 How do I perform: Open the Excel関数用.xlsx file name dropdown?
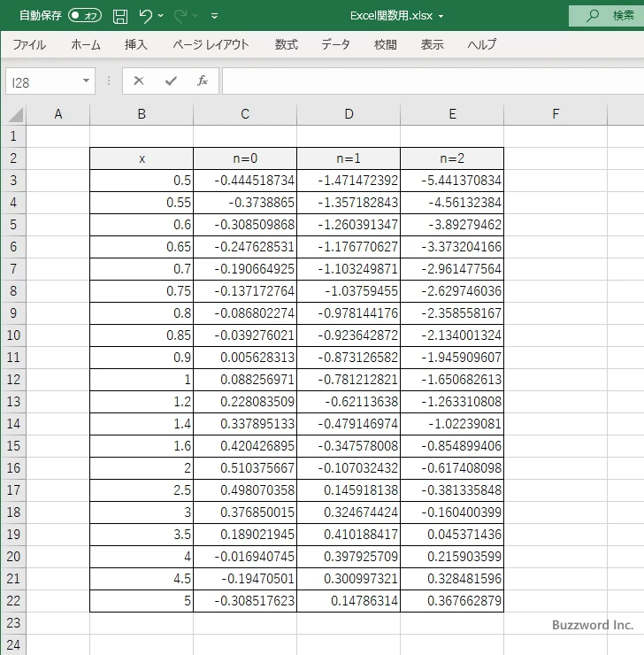point(441,17)
